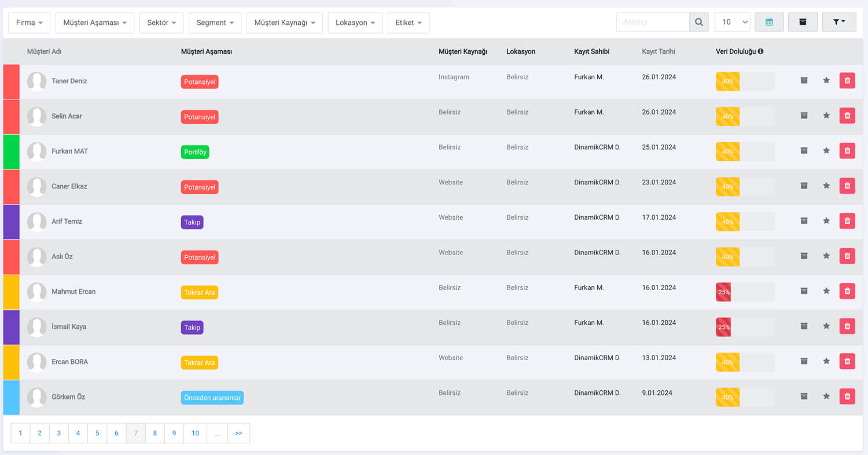Sort by Müşteri Aşaması column header
The width and height of the screenshot is (868, 455).
[207, 51]
